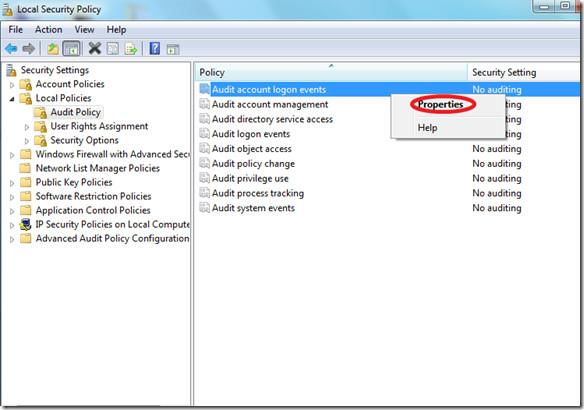The image size is (584, 410).
Task: Click the Security Settings root icon
Action: [11, 70]
